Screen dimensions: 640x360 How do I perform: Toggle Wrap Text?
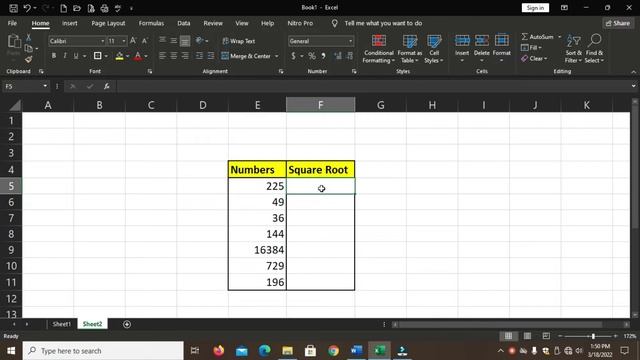(239, 41)
